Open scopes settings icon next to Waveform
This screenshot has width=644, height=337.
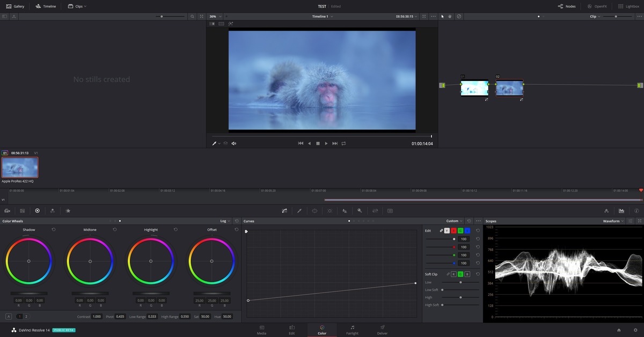pos(630,221)
